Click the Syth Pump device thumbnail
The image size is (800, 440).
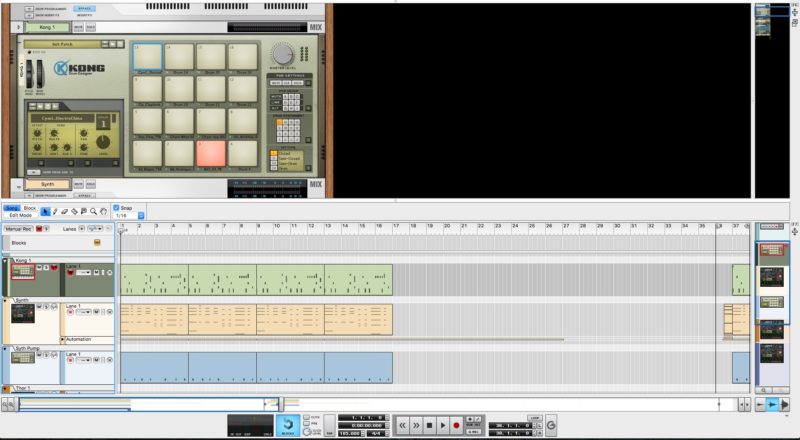pyautogui.click(x=23, y=358)
